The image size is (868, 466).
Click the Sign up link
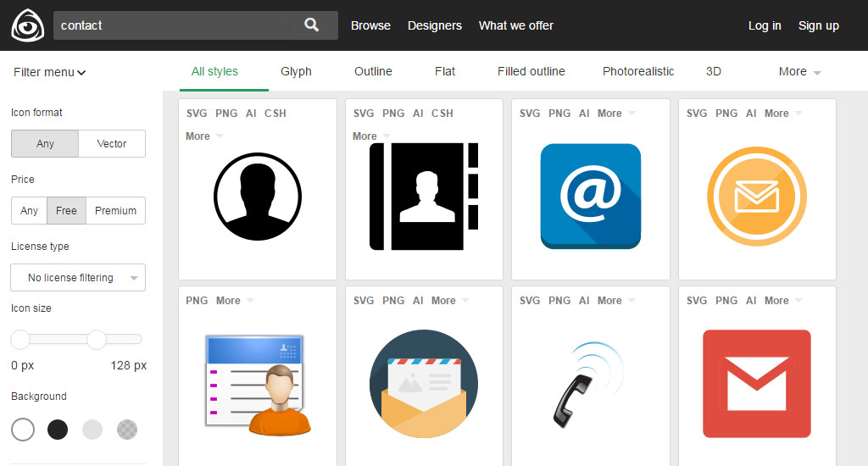click(x=818, y=25)
